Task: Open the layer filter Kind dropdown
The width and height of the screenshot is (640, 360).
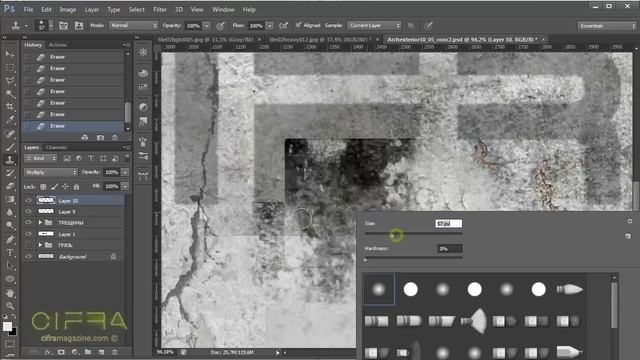Action: (40, 158)
